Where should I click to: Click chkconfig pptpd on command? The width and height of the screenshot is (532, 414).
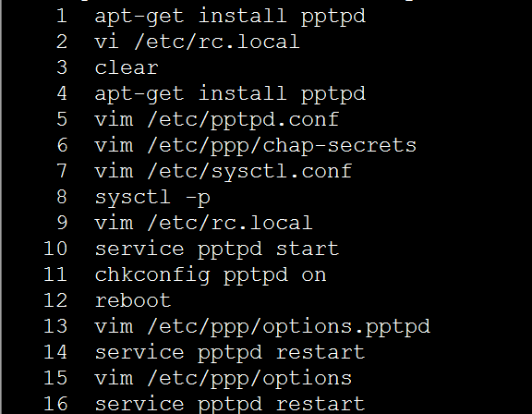211,274
